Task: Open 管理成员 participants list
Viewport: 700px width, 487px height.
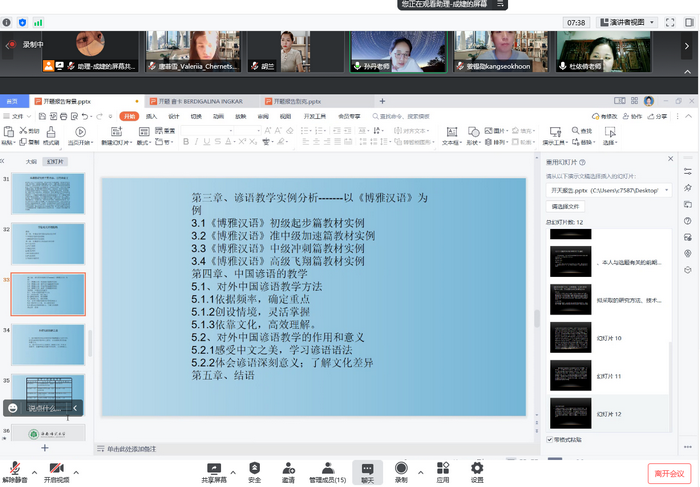Action: [326, 468]
